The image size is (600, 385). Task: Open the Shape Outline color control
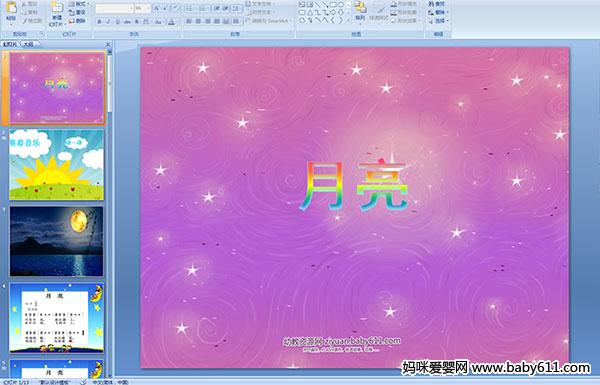pos(404,12)
